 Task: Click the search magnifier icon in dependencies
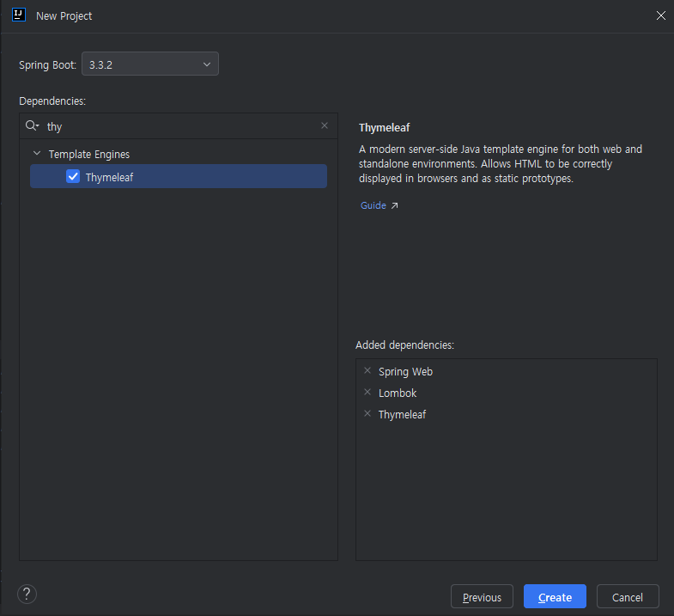pyautogui.click(x=32, y=125)
